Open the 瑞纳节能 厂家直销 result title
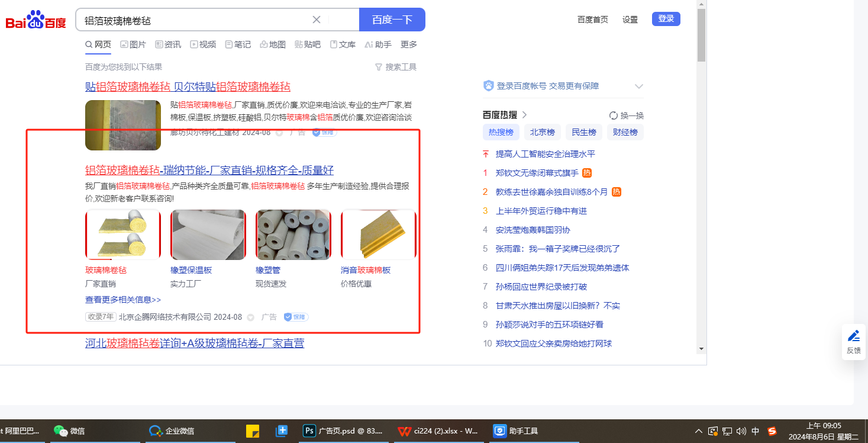Viewport: 868px width, 443px height. point(209,171)
